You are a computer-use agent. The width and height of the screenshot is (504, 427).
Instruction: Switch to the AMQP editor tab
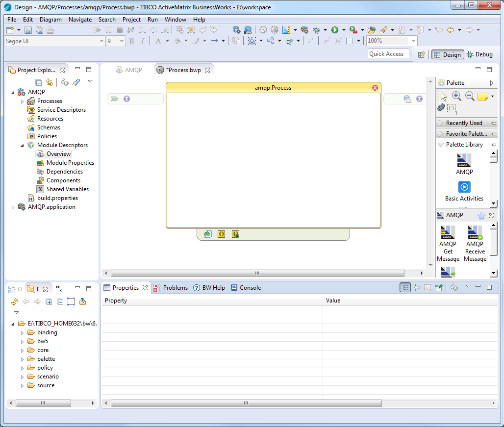click(129, 70)
